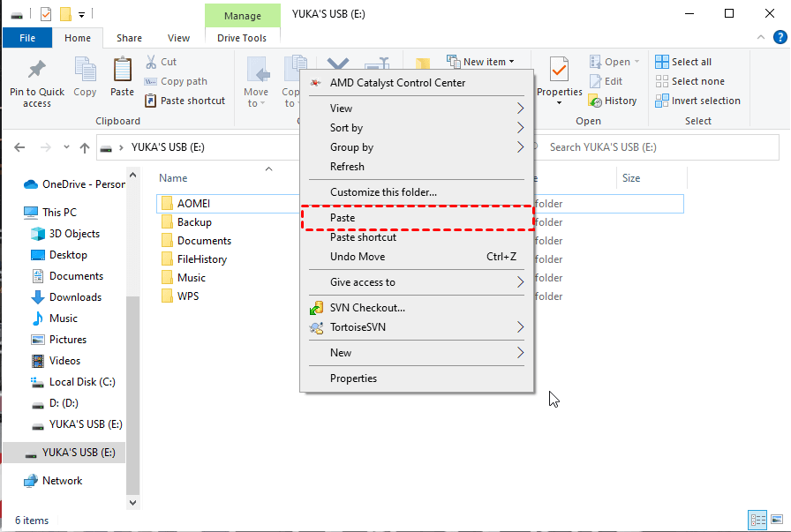This screenshot has height=532, width=791.
Task: Click Select all in ribbon
Action: pos(683,62)
